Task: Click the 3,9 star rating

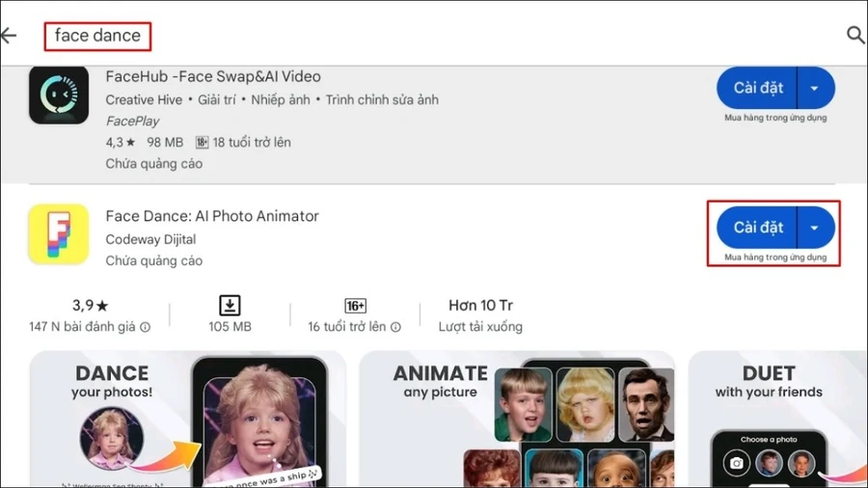Action: point(91,306)
